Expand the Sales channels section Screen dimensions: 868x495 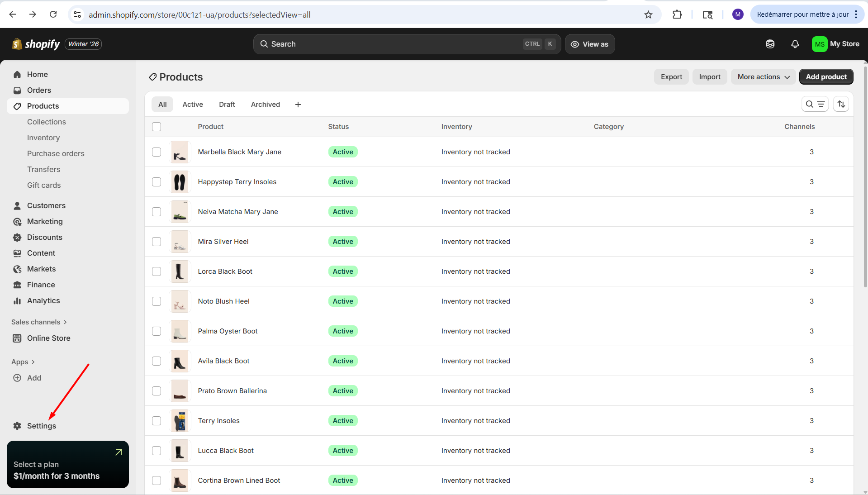tap(39, 322)
